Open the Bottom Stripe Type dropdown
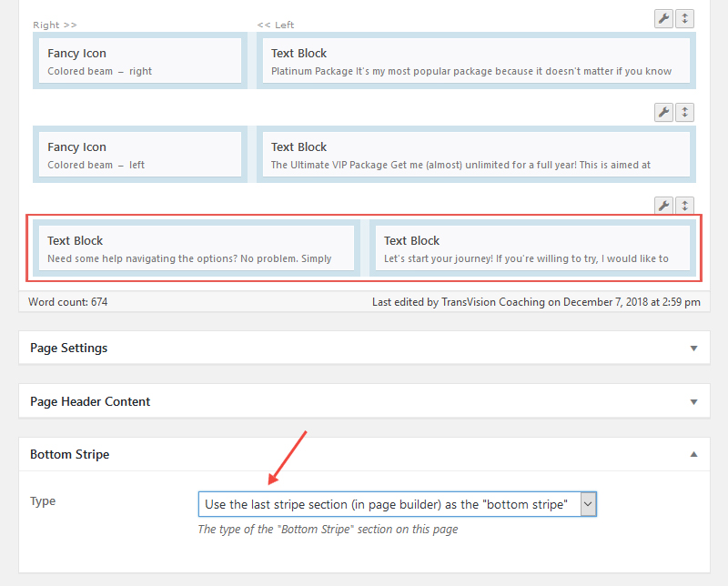The height and width of the screenshot is (586, 728). pyautogui.click(x=398, y=504)
